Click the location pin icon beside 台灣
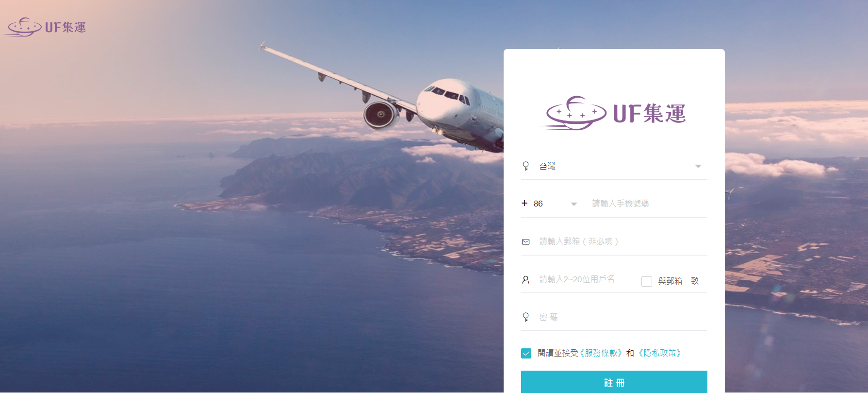Screen dimensions: 868x393 coord(525,166)
